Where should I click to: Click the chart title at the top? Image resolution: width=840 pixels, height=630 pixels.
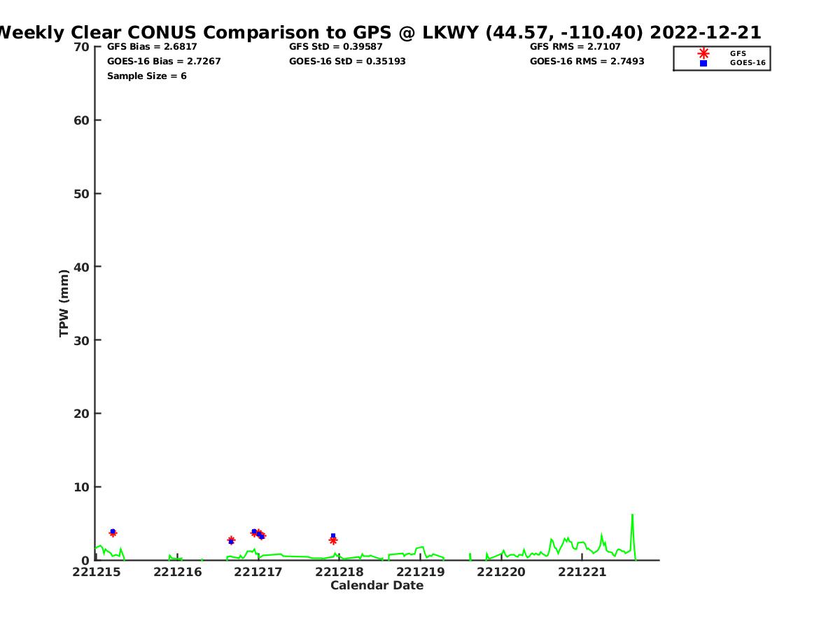pyautogui.click(x=378, y=32)
